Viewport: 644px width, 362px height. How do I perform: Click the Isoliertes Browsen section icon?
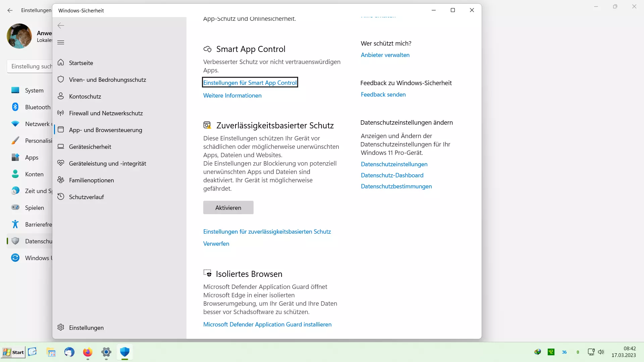pos(207,274)
